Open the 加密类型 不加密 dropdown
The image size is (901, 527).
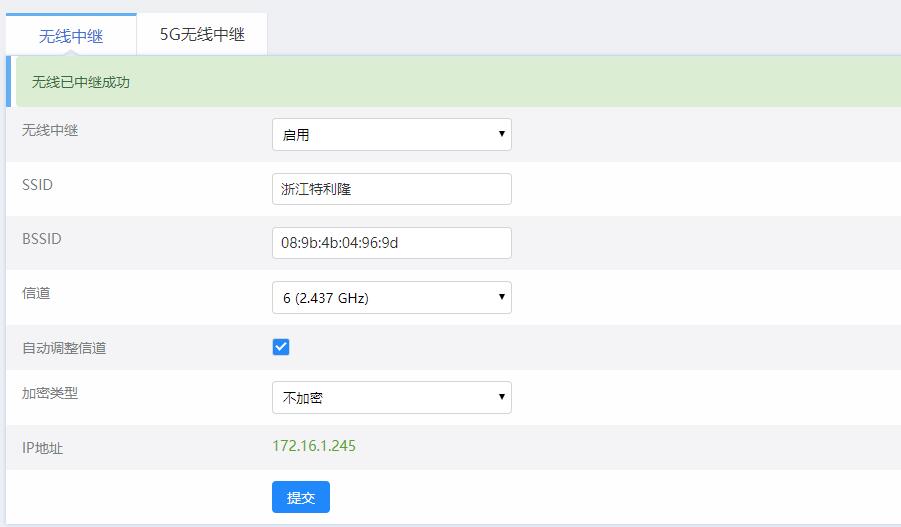click(x=392, y=398)
